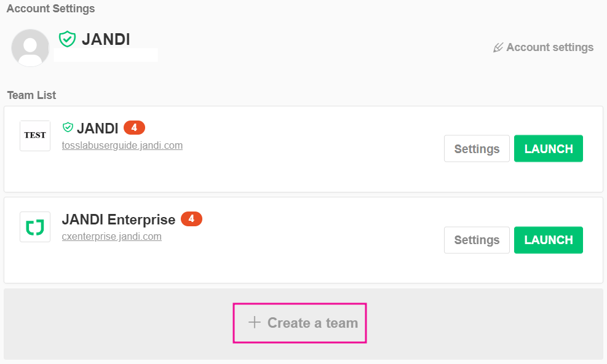Open the cxenterprise.jandi.com link
607x364 pixels.
pos(112,237)
